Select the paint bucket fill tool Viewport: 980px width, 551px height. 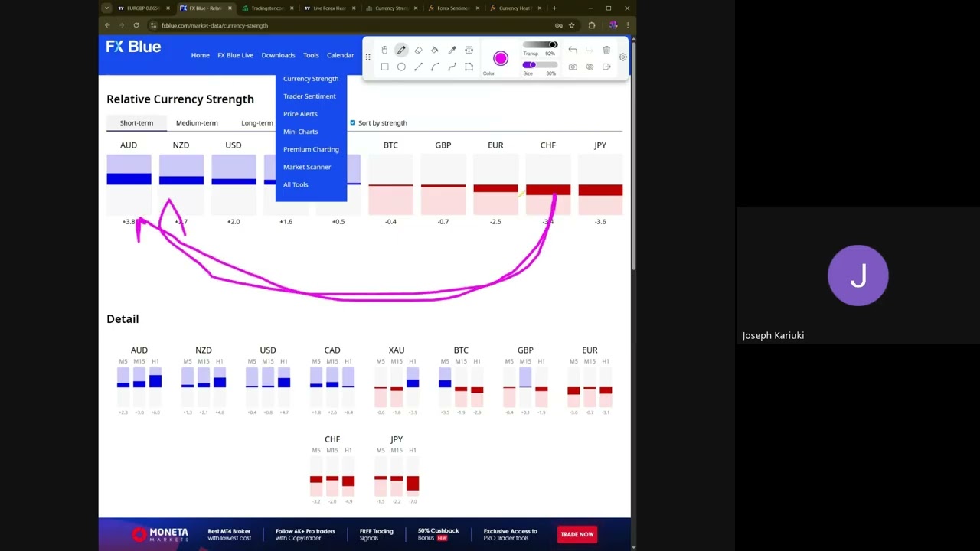click(x=435, y=51)
